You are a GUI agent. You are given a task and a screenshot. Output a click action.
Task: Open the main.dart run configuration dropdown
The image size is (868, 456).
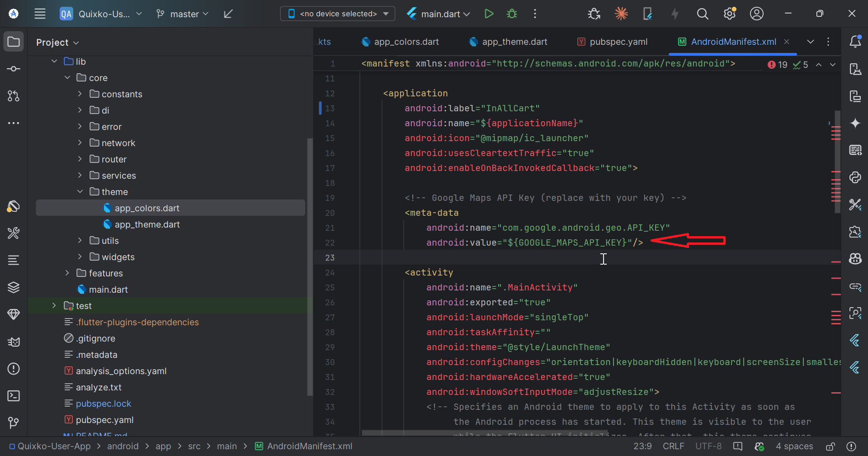coord(439,14)
